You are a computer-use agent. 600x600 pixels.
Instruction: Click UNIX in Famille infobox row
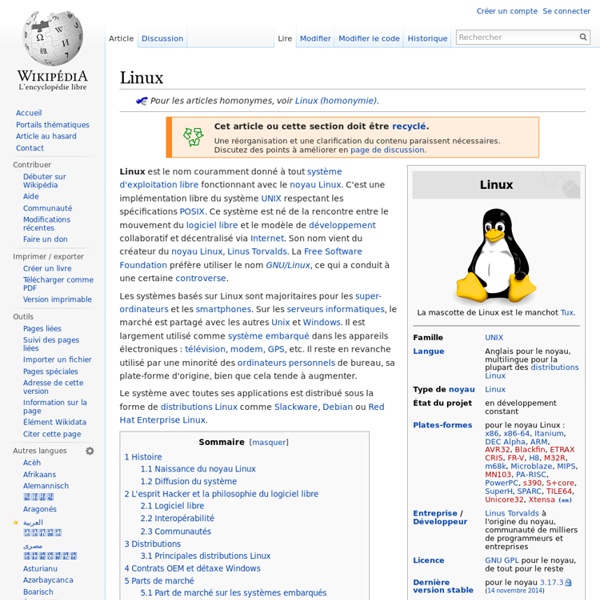494,338
